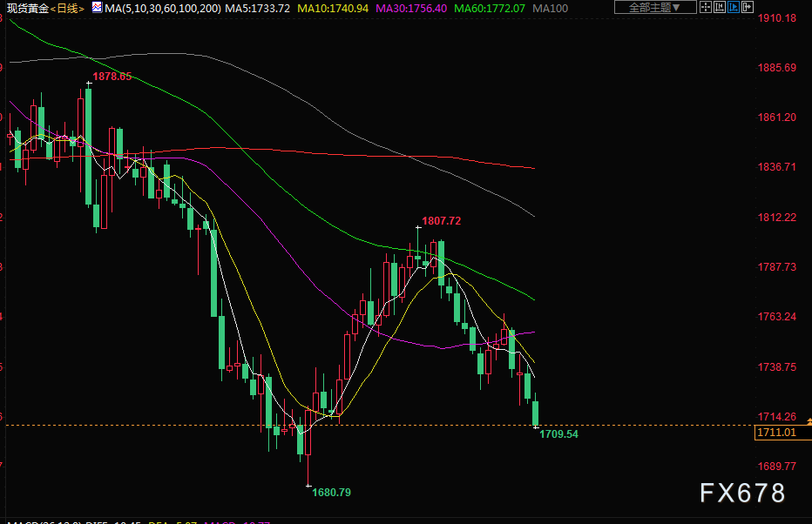Click the blue highlighted toolbar icon
The image size is (812, 524).
point(734,8)
